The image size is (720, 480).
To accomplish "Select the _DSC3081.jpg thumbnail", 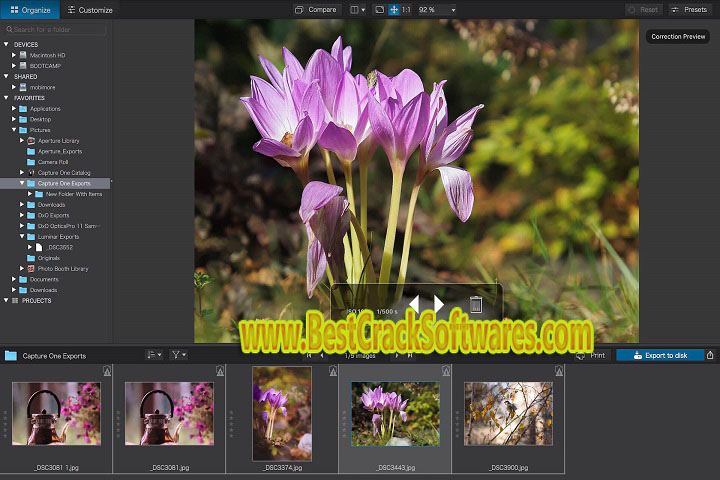I will pos(169,413).
